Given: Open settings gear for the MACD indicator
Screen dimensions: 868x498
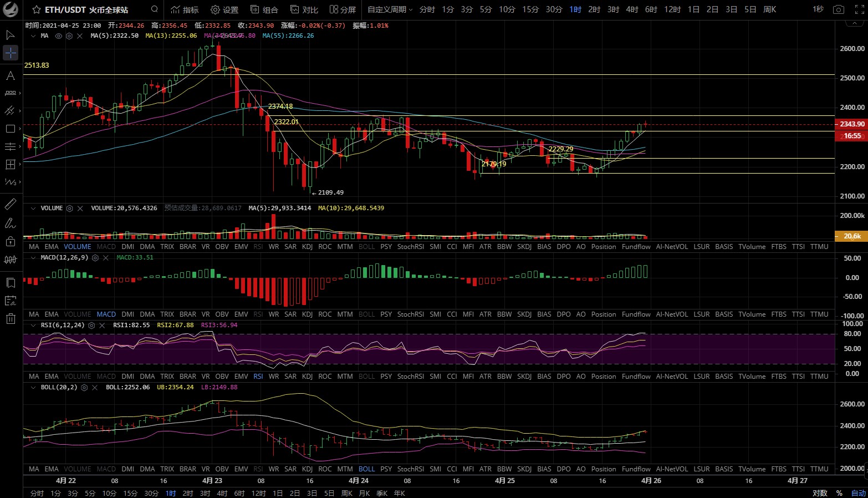Looking at the screenshot, I should 95,258.
